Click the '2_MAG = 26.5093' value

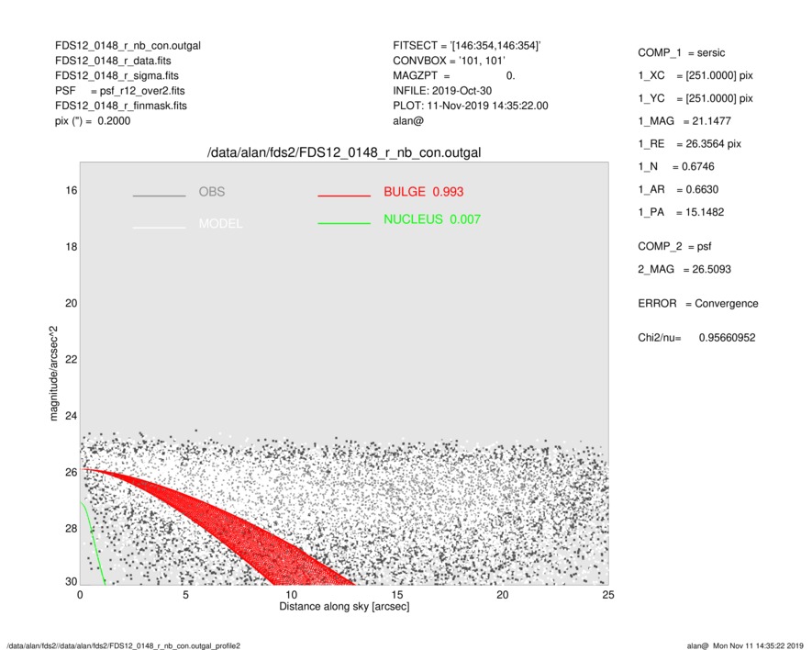coord(684,270)
